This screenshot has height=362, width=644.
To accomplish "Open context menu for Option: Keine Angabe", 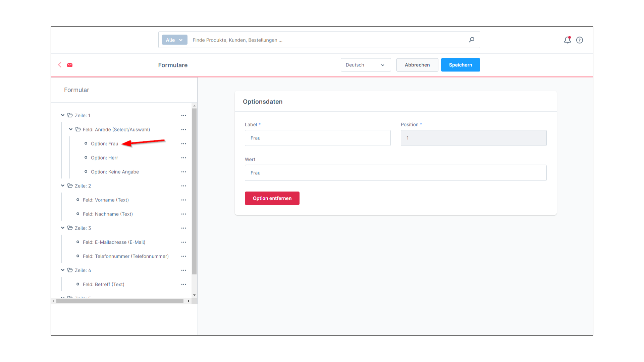I will (x=183, y=172).
